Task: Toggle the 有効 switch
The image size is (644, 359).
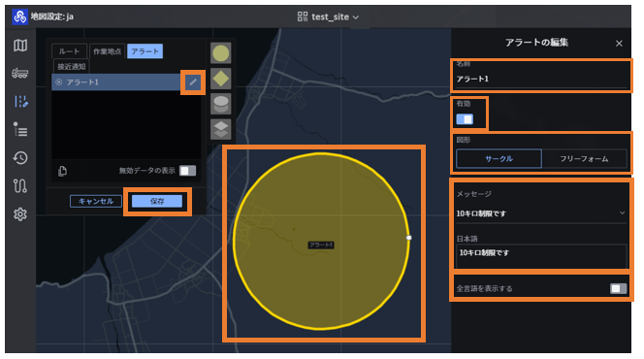Action: pos(465,119)
